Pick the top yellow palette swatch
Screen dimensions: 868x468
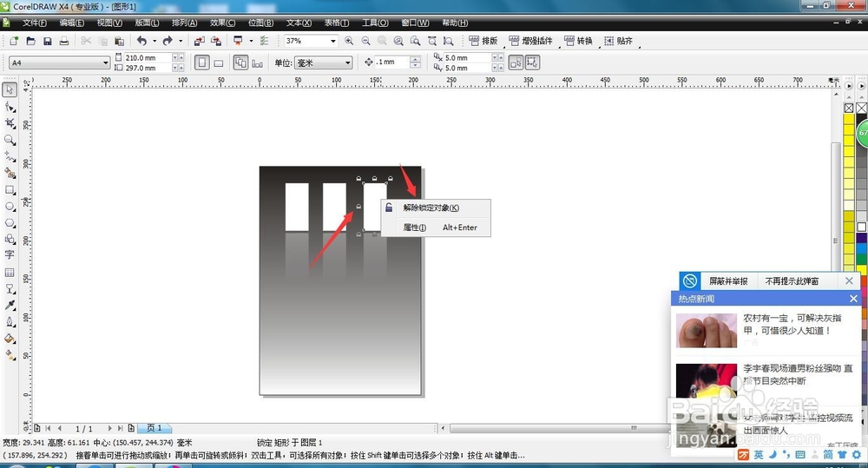[x=849, y=119]
